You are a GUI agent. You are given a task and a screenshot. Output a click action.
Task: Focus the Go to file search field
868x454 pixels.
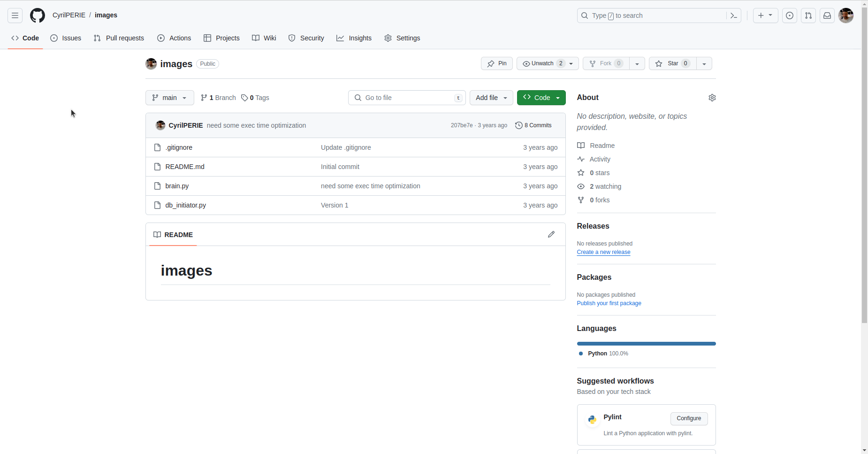coord(406,98)
